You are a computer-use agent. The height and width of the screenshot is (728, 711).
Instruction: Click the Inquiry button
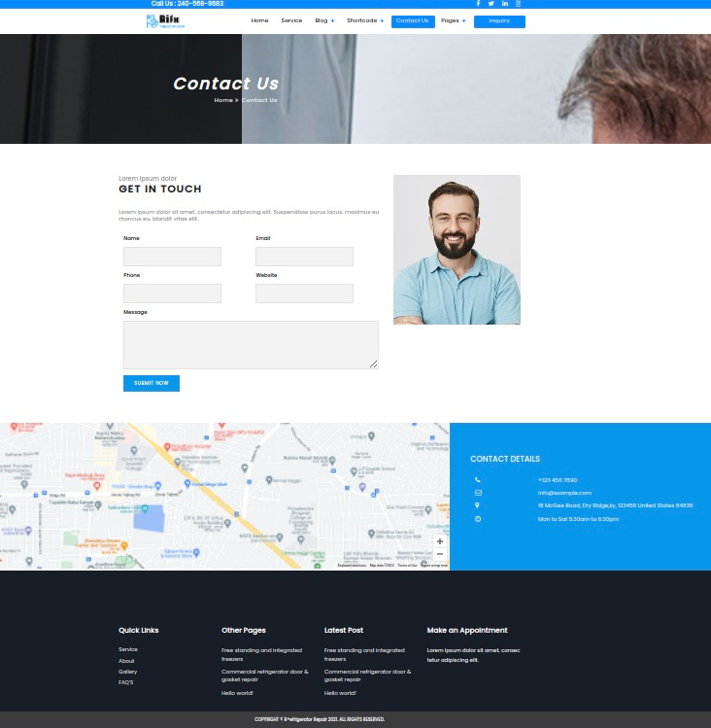click(499, 21)
